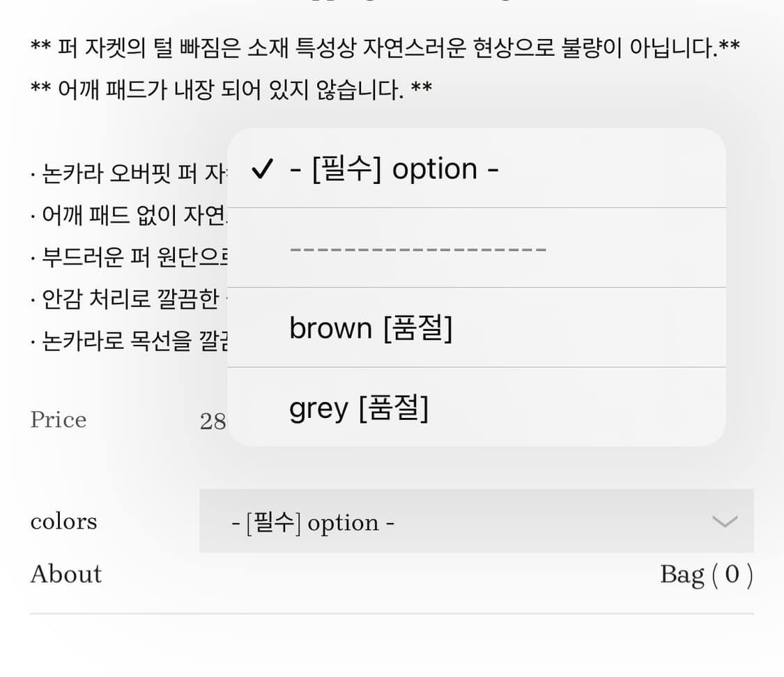
Task: Collapse the option picker by reselecting '- [필수] option -'
Action: pos(394,168)
